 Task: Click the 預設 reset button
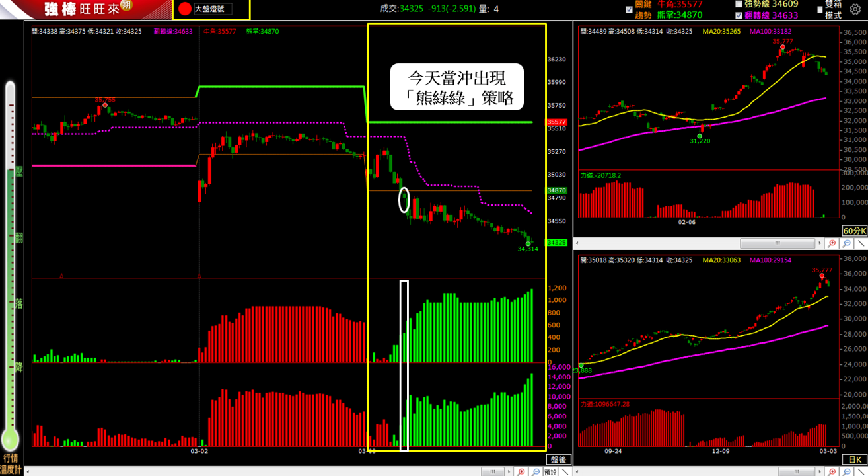coord(551,471)
